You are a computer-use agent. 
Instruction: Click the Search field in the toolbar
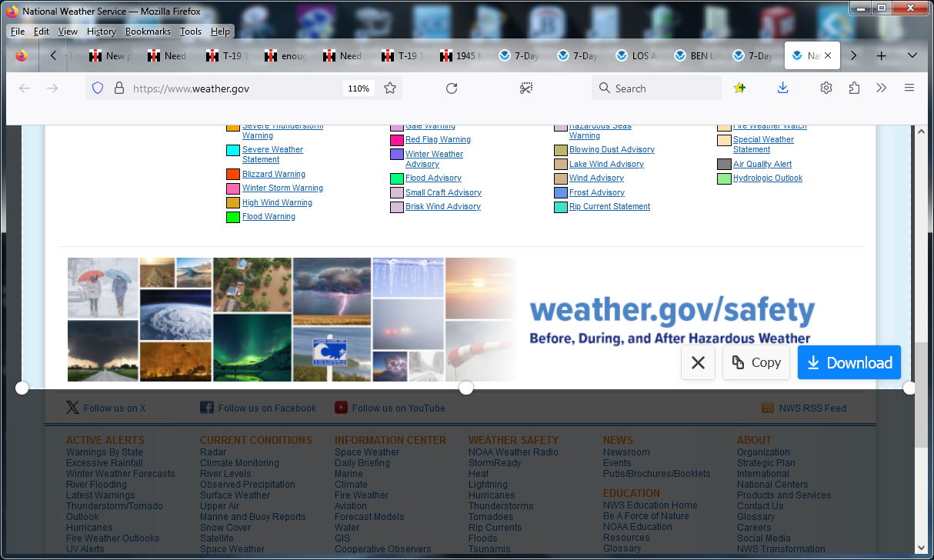click(658, 88)
